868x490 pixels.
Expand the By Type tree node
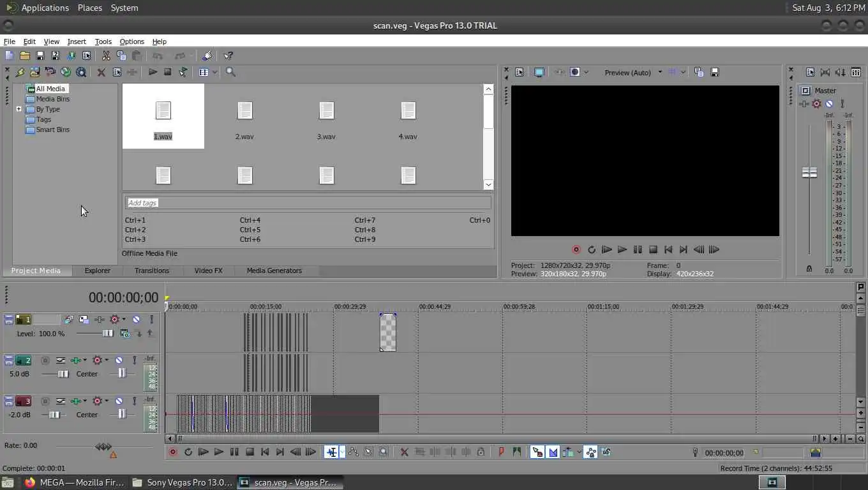[x=19, y=109]
